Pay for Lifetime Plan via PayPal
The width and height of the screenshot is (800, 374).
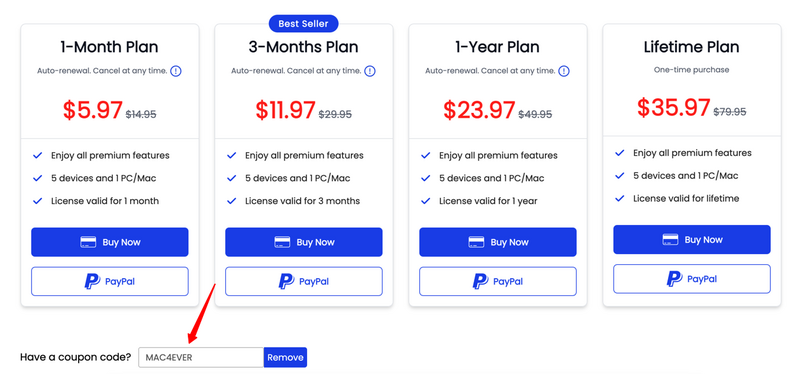tap(692, 279)
